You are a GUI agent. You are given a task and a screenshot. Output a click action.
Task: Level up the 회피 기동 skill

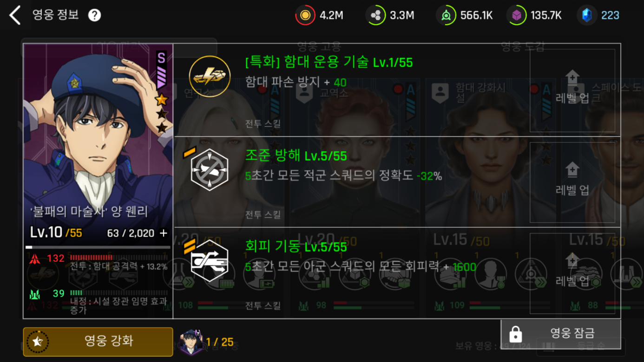[572, 273]
